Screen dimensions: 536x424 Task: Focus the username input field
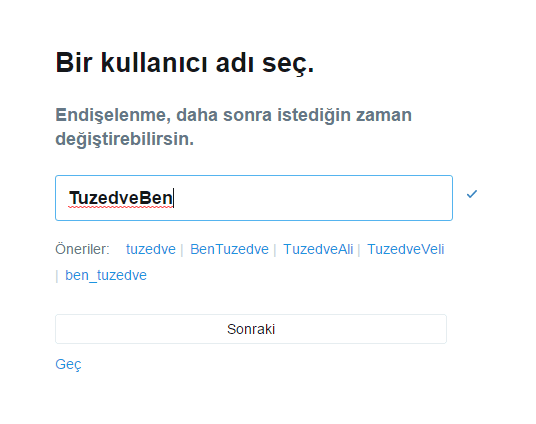coord(254,198)
